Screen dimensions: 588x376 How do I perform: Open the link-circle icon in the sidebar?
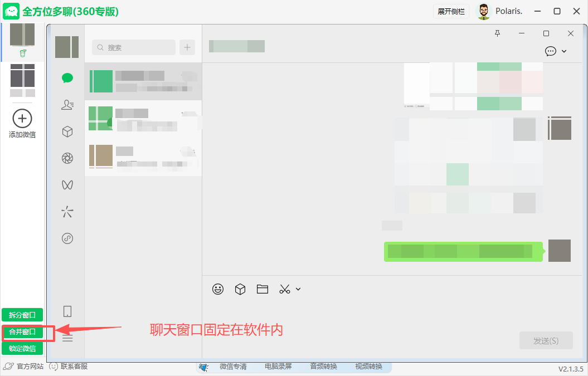67,238
